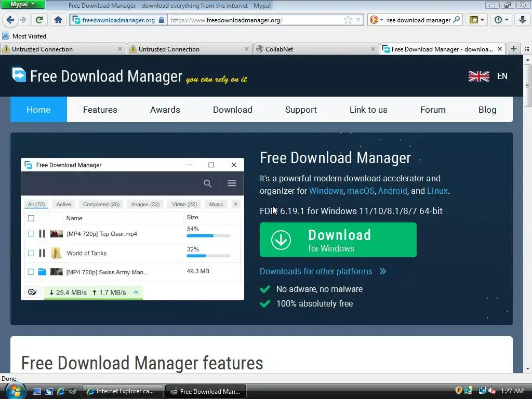Click the Swiss Army Man video thumbnail

coord(56,272)
